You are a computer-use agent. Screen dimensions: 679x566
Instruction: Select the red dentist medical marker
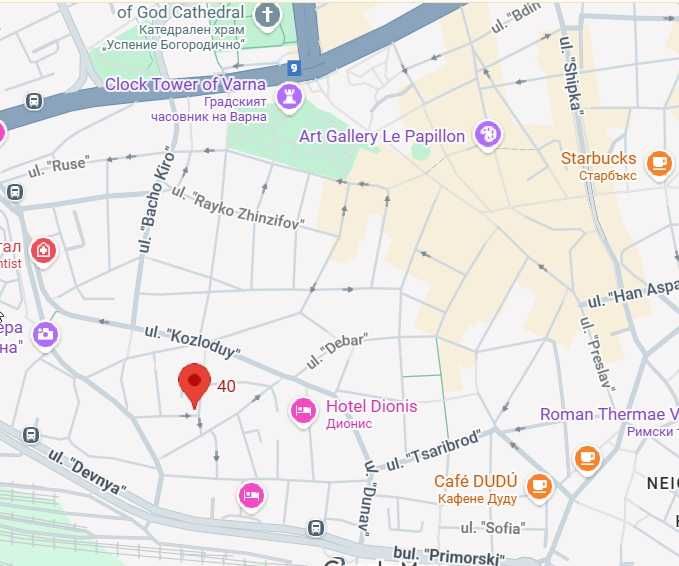click(43, 252)
